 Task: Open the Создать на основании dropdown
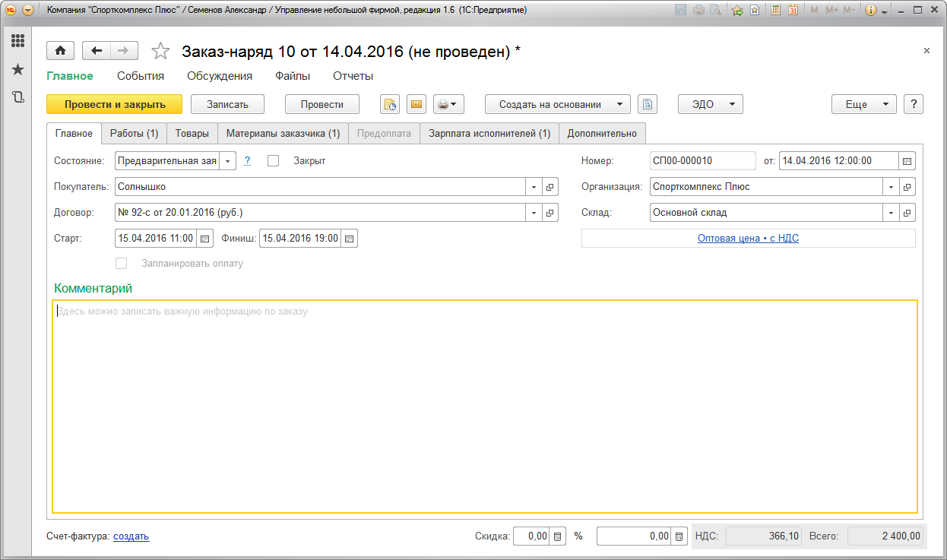(x=558, y=104)
